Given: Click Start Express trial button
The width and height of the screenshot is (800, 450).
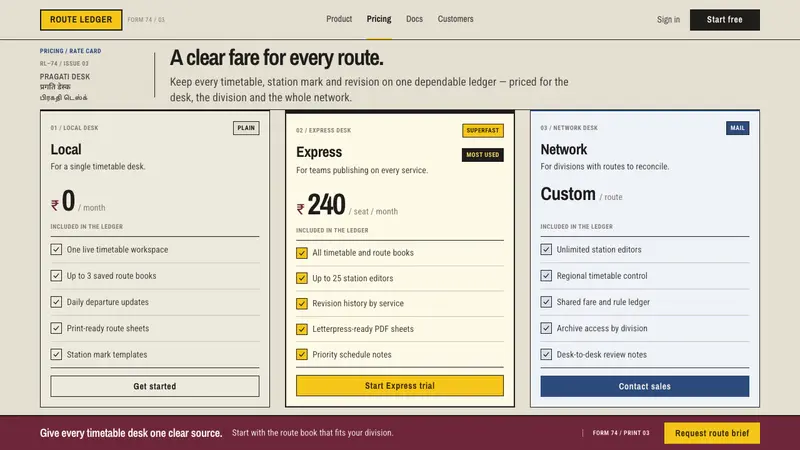Looking at the screenshot, I should [x=399, y=386].
